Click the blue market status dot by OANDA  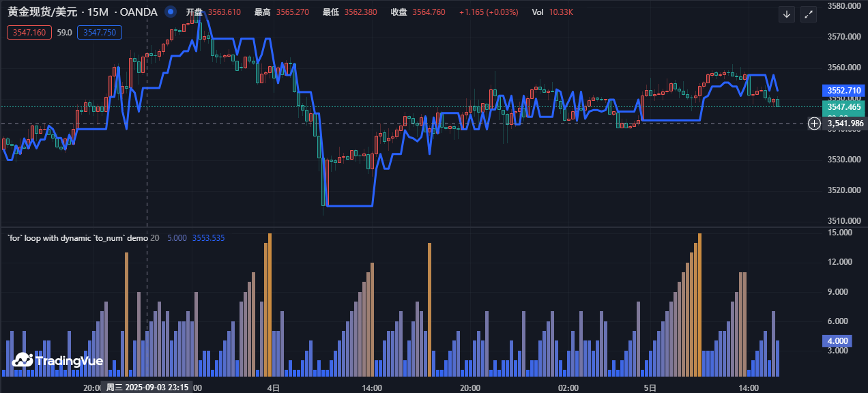coord(171,12)
